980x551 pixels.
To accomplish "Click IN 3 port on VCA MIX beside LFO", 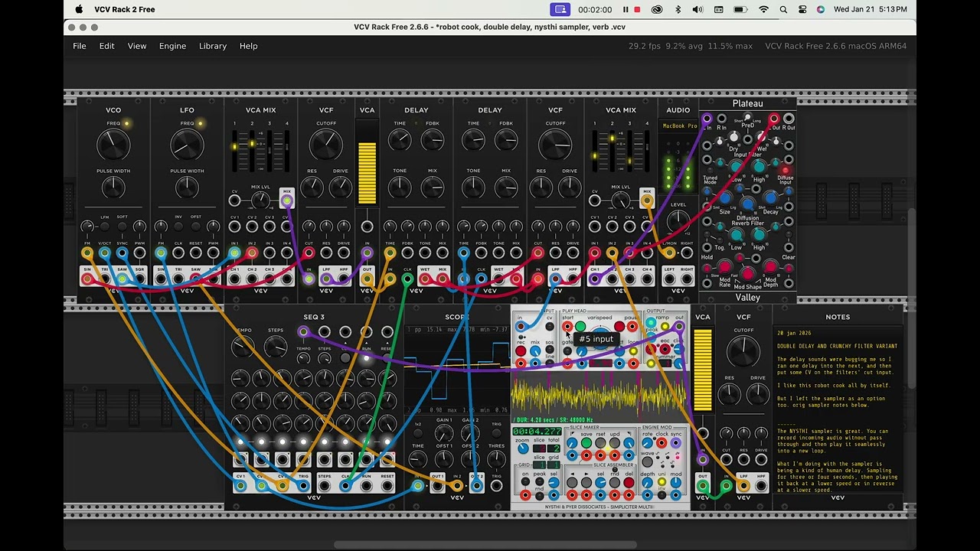I will [269, 253].
